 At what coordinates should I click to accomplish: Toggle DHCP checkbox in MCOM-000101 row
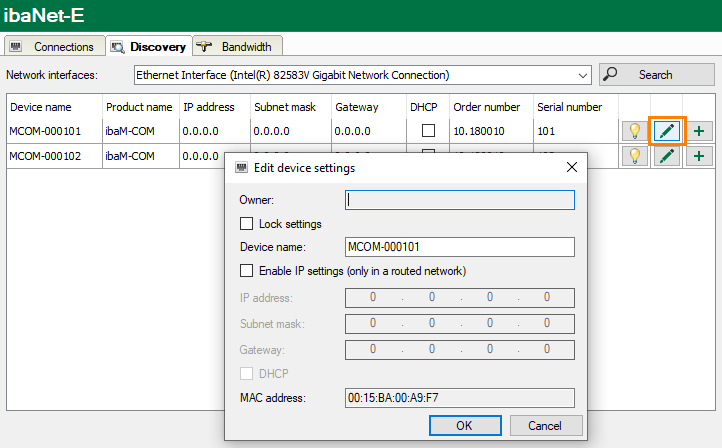tap(428, 131)
